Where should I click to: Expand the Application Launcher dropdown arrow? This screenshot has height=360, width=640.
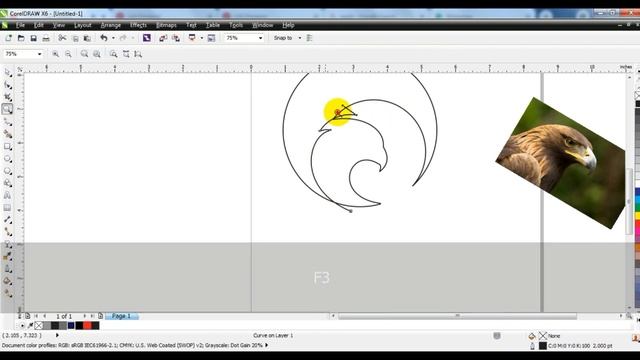click(x=201, y=38)
